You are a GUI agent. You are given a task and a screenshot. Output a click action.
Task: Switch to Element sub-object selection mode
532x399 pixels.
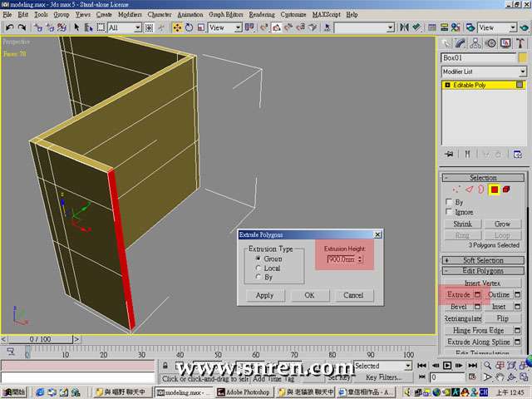pos(505,190)
